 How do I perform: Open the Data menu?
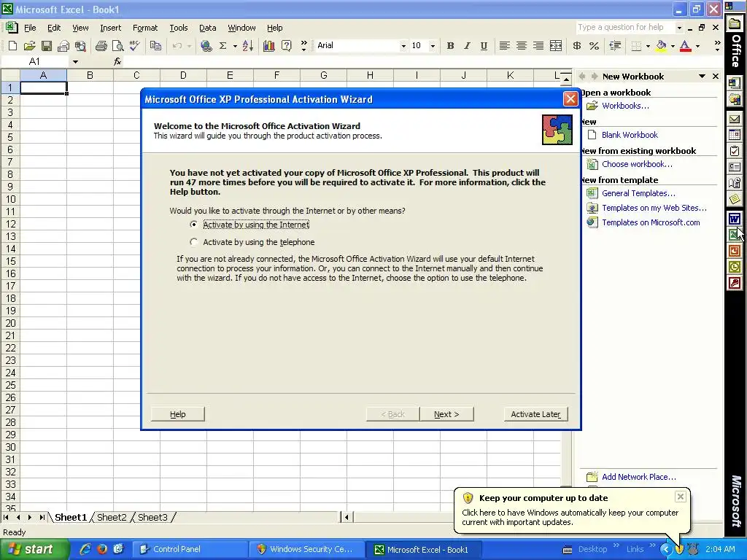click(207, 28)
